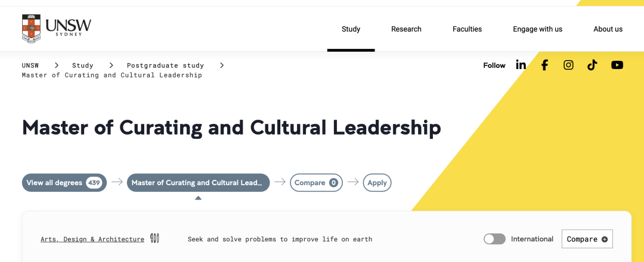Expand chevron after Study breadcrumb

[111, 65]
